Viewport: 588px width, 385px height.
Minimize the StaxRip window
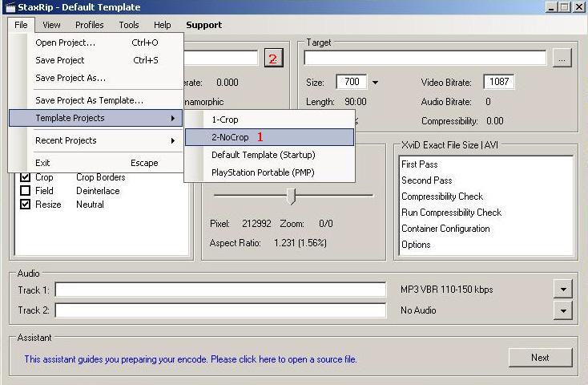[x=551, y=6]
